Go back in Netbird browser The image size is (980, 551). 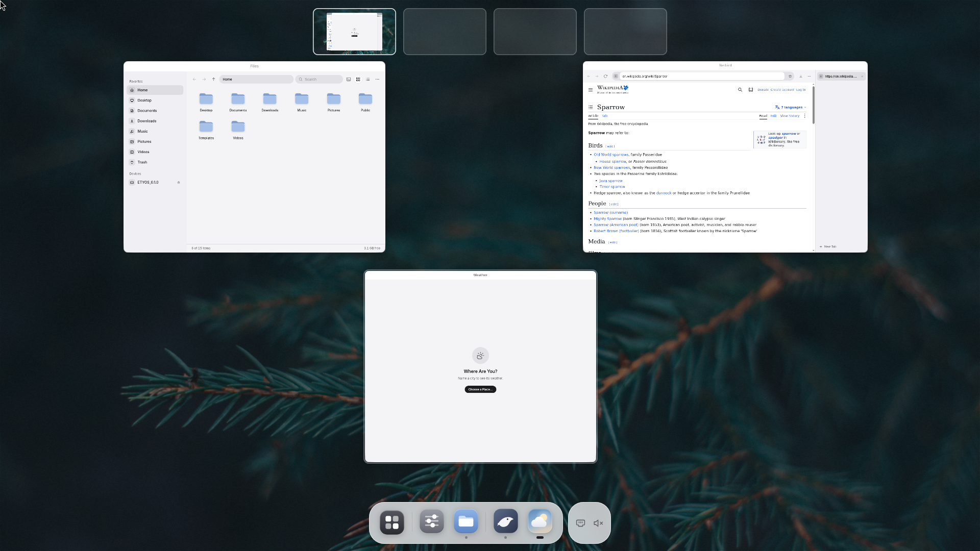589,76
